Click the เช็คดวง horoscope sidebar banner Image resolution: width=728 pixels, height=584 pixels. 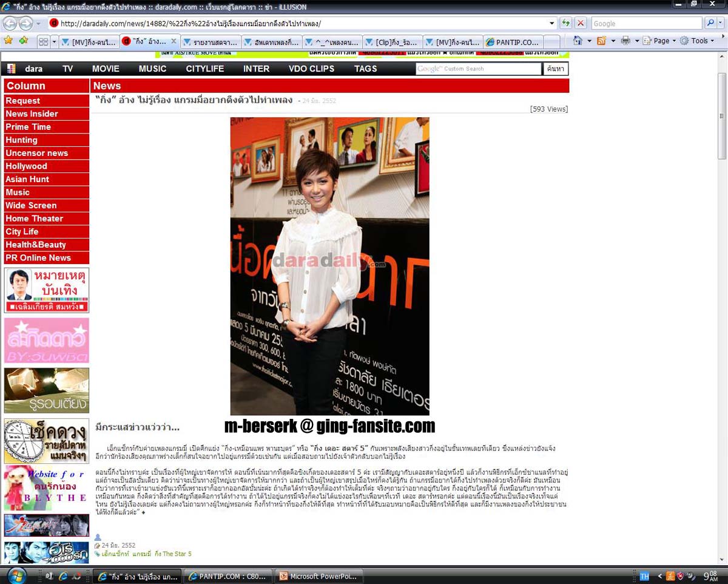[x=47, y=441]
